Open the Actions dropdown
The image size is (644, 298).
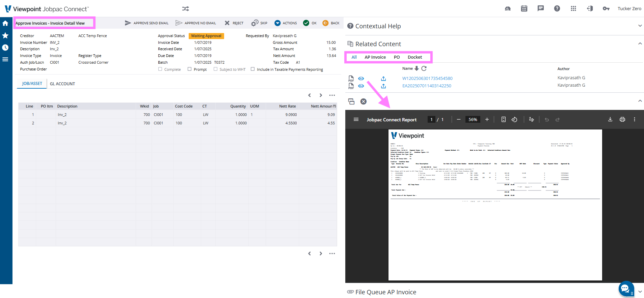click(x=286, y=23)
